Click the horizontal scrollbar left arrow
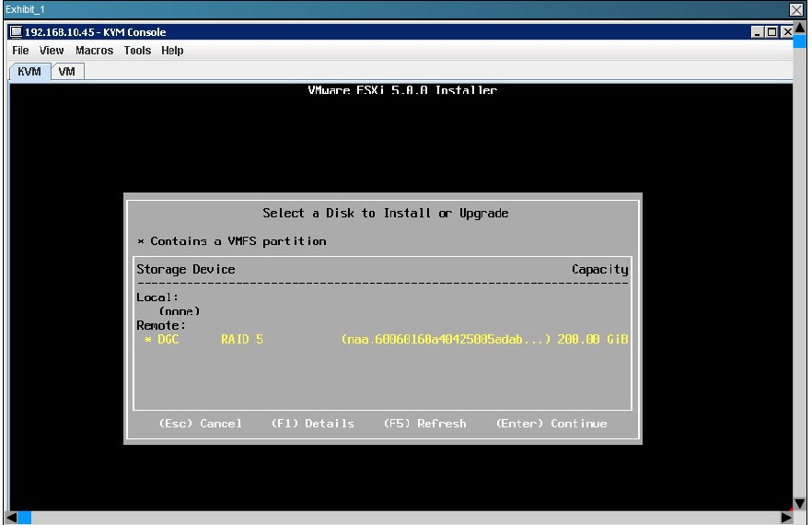Viewport: 812px width, 525px height. pyautogui.click(x=11, y=518)
